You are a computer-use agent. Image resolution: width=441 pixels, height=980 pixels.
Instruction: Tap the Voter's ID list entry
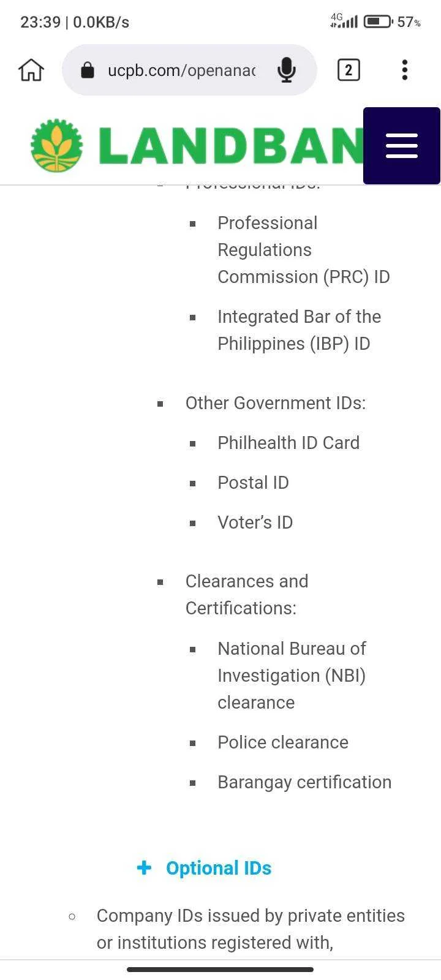(x=255, y=522)
